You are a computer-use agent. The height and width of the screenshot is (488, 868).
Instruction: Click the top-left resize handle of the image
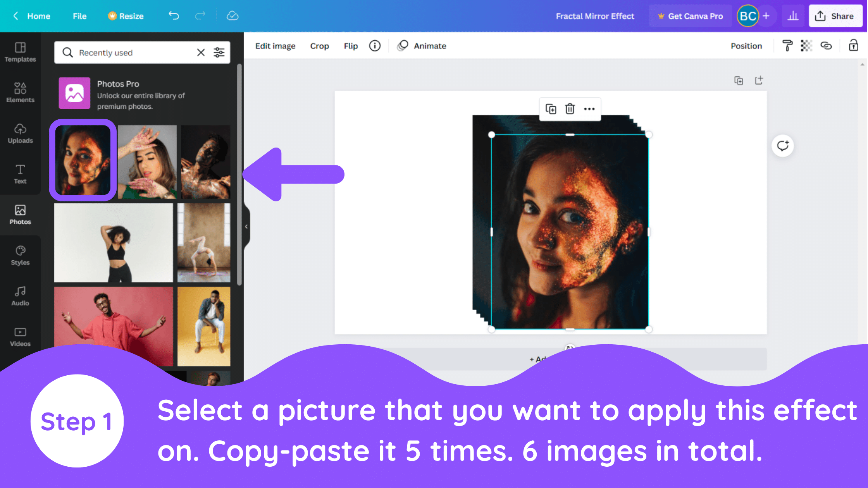[491, 135]
